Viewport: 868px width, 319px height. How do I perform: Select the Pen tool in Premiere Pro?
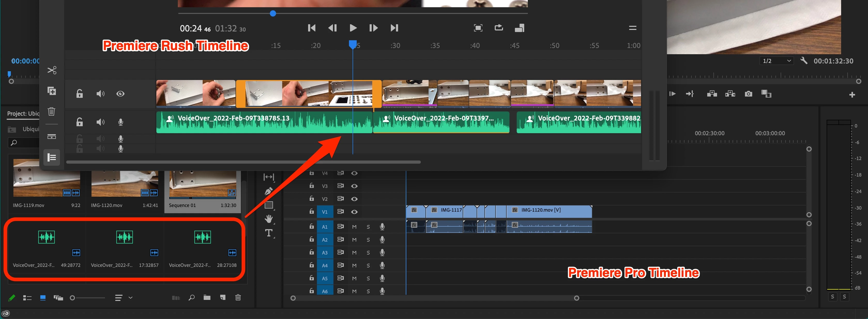pyautogui.click(x=269, y=191)
